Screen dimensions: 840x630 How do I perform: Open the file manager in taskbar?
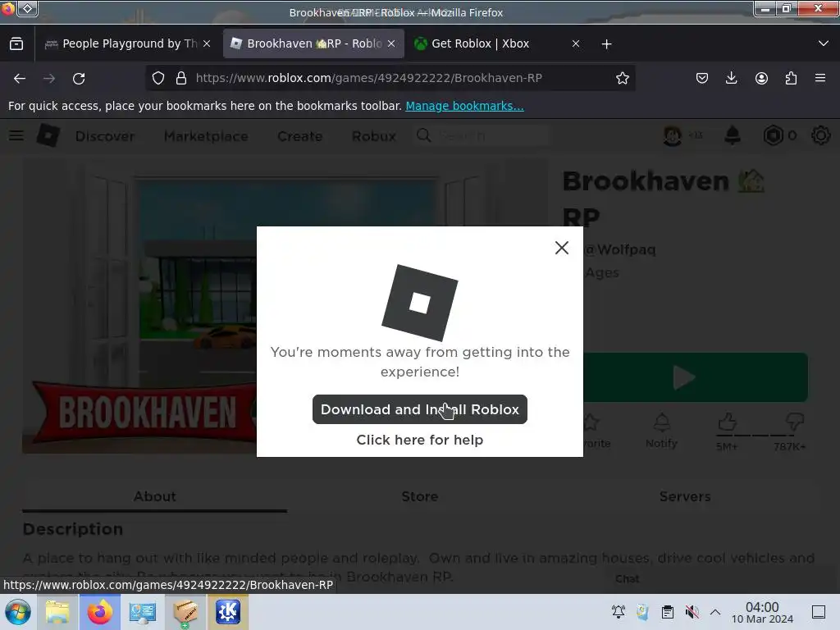tap(57, 612)
